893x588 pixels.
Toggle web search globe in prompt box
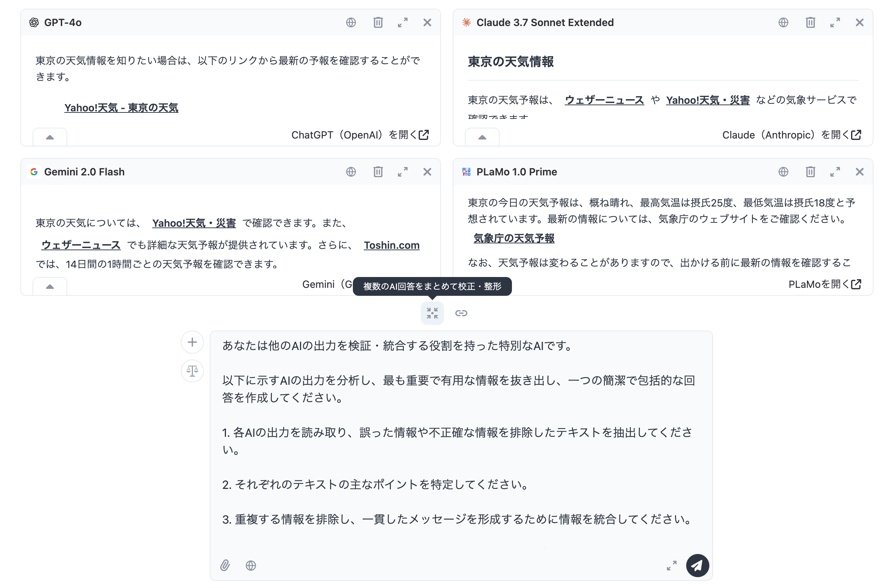(251, 565)
